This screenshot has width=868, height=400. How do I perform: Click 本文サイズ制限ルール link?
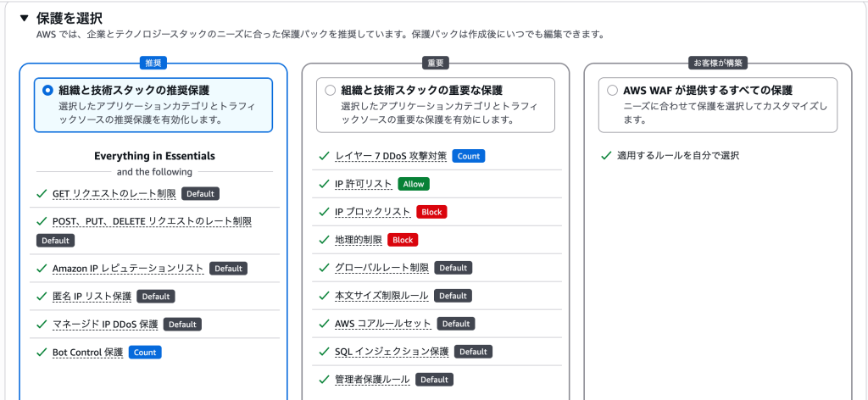381,296
